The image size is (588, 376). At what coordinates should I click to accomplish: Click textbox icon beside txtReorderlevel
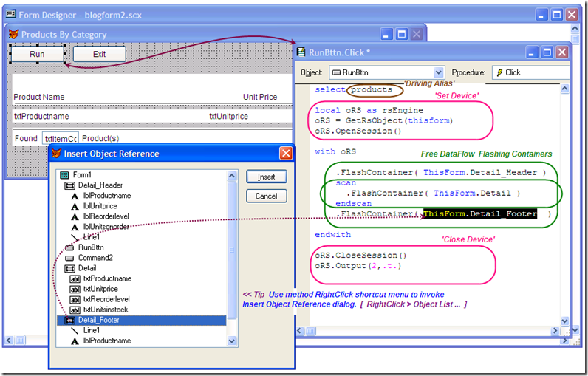click(75, 299)
